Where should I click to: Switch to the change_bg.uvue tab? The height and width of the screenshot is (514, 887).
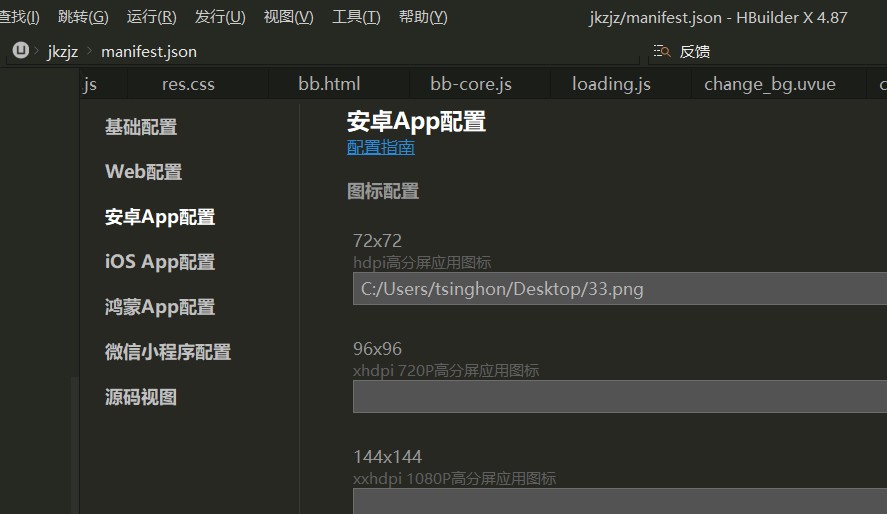point(769,84)
